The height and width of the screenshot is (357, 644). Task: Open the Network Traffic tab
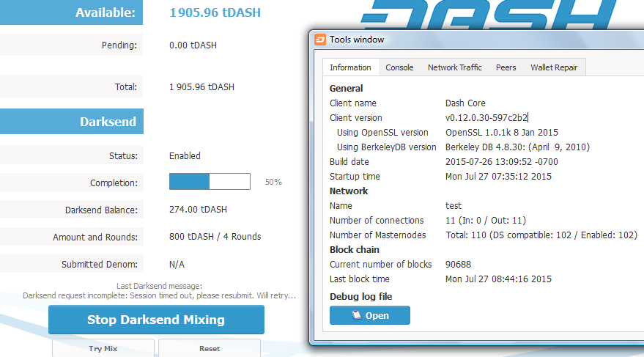(x=455, y=67)
